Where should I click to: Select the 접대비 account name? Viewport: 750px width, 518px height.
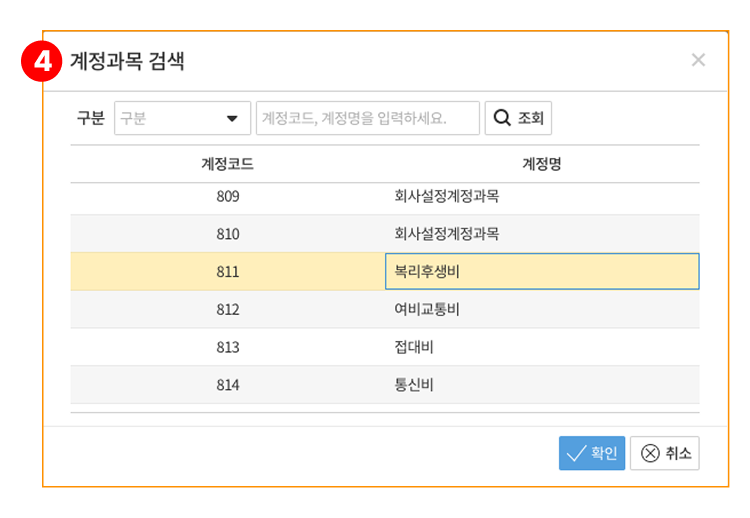pos(414,347)
